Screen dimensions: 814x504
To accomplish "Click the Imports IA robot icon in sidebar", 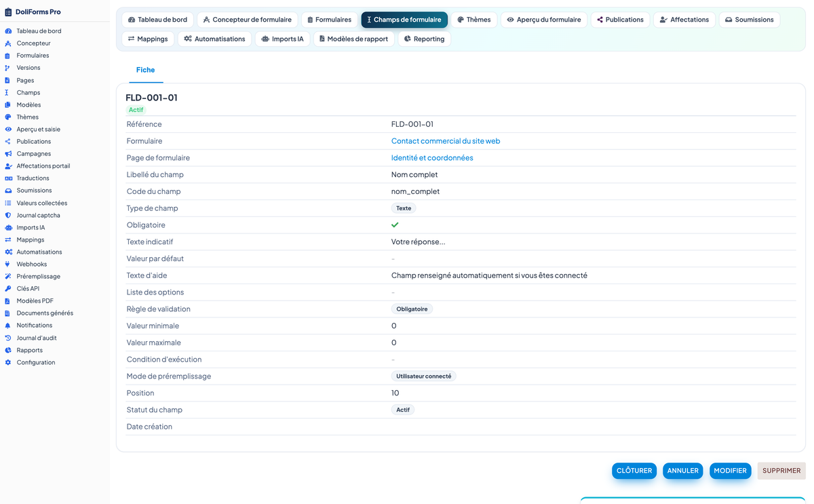I will pyautogui.click(x=8, y=227).
